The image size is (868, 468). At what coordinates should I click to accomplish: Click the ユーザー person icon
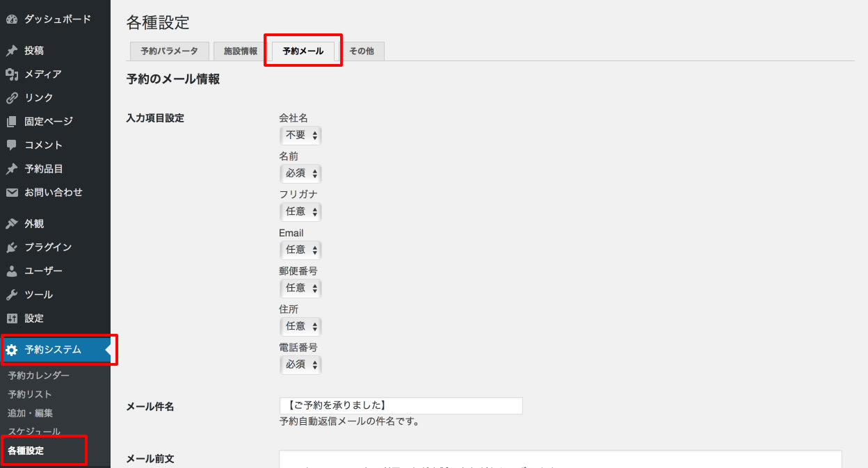11,271
